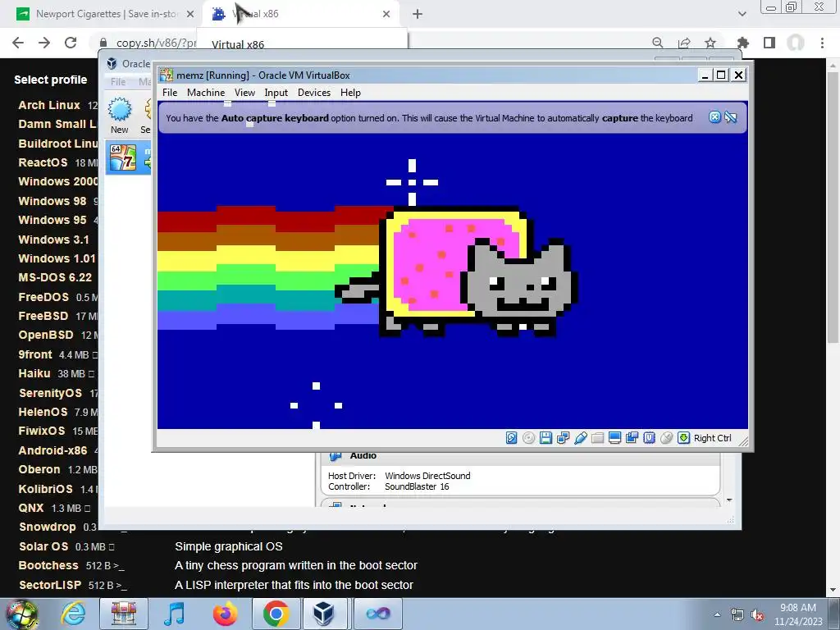This screenshot has height=630, width=840.
Task: Click keyboard capture green arrow indicator
Action: point(683,438)
